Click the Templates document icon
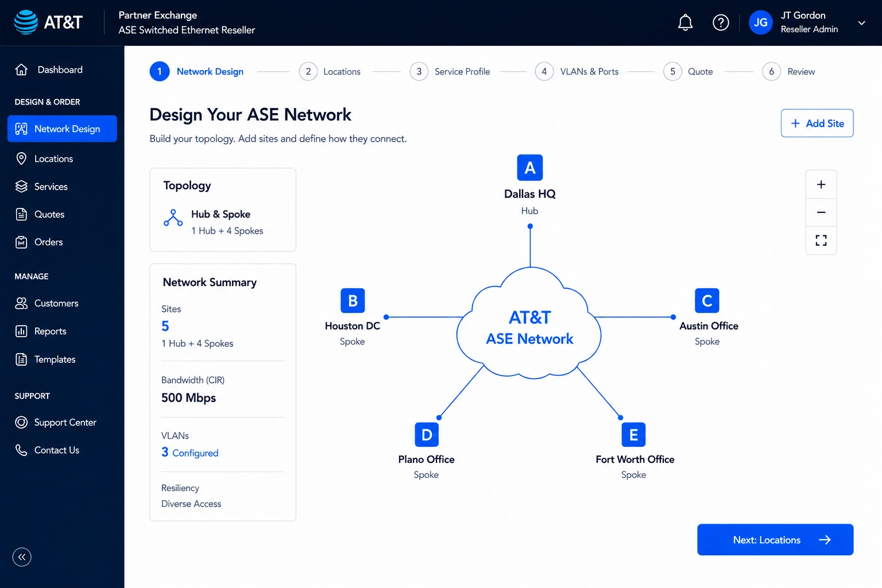Viewport: 882px width, 588px height. point(21,359)
